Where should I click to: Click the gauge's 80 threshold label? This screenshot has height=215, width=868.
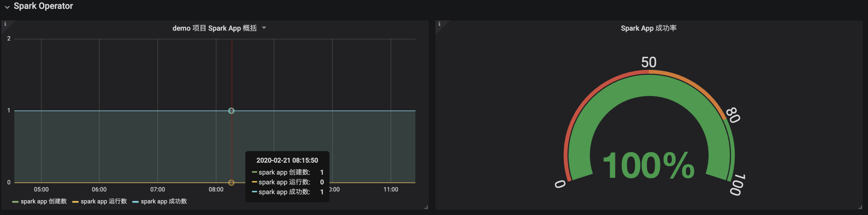733,115
